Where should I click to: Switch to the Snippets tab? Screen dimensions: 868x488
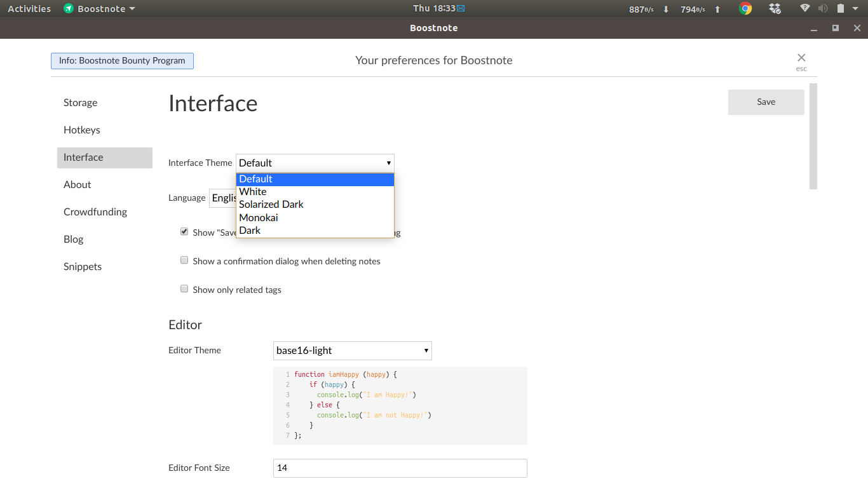coord(105,266)
